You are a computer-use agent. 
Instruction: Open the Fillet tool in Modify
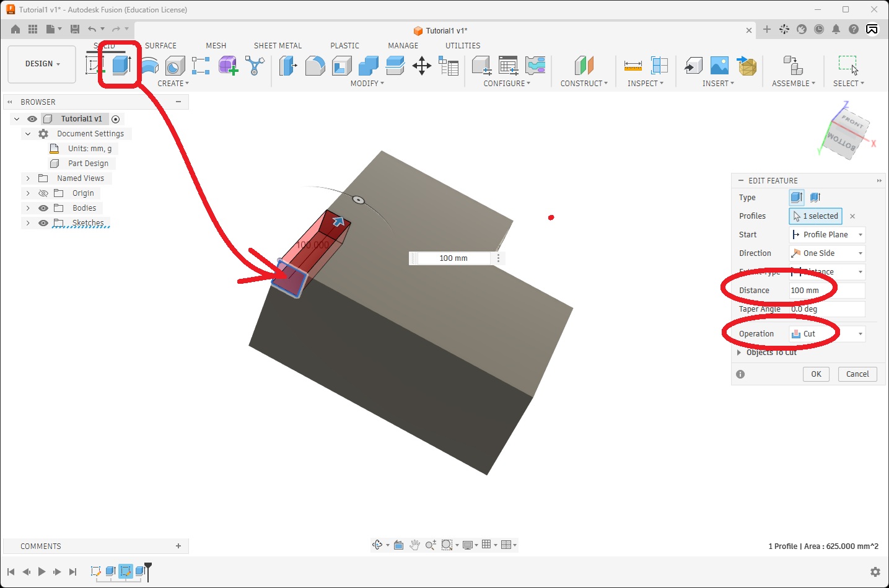315,66
